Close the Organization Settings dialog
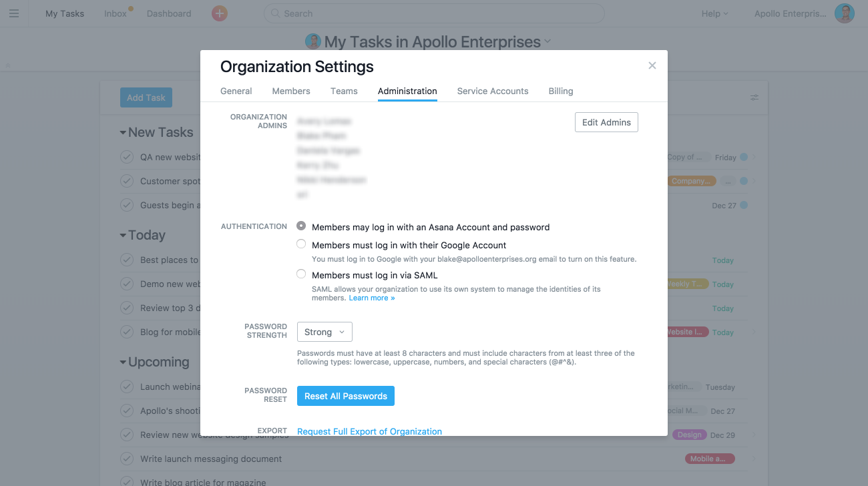The width and height of the screenshot is (868, 486). click(652, 65)
